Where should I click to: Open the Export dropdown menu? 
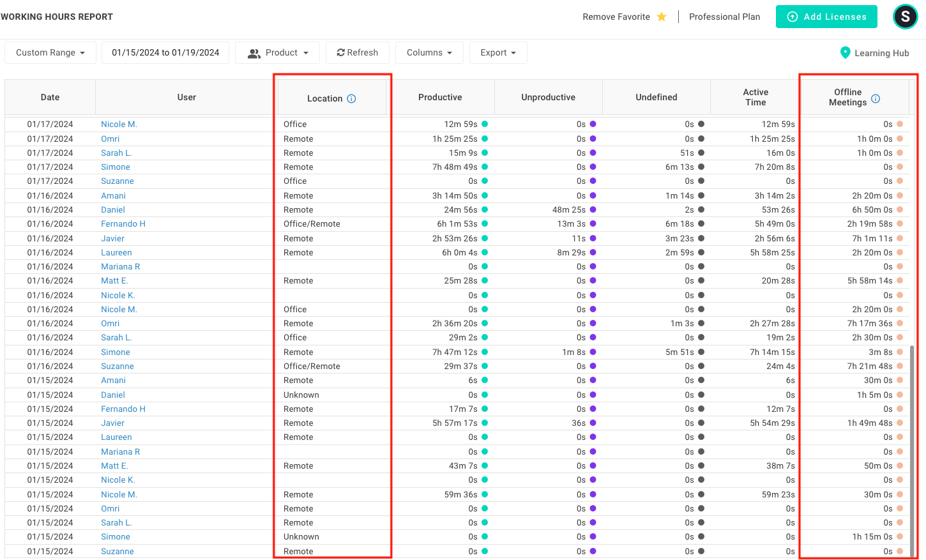[498, 53]
